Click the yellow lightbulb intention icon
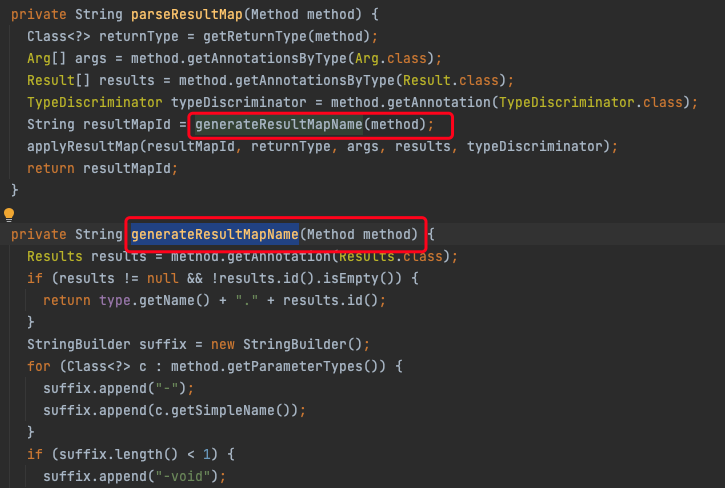This screenshot has height=488, width=725. [x=9, y=215]
